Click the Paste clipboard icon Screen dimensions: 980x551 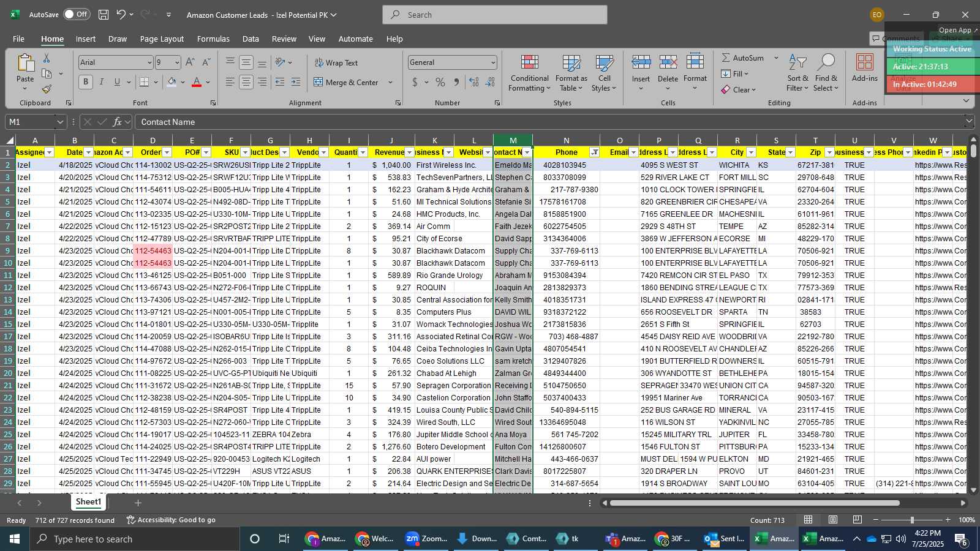25,64
